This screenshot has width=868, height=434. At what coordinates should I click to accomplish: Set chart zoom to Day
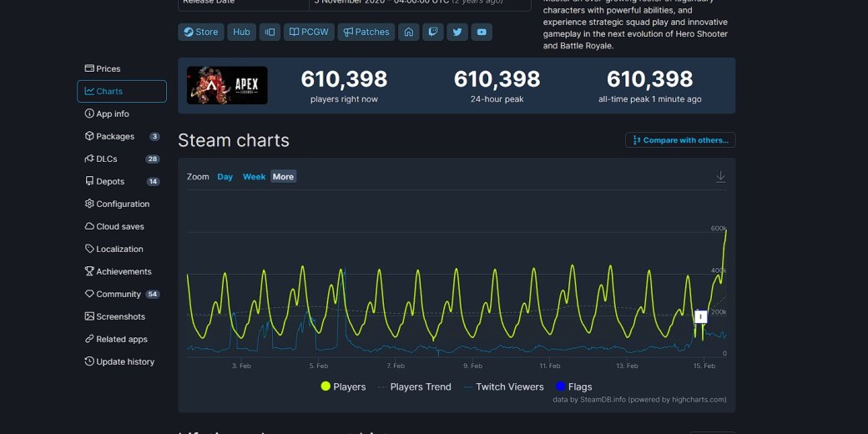coord(225,177)
